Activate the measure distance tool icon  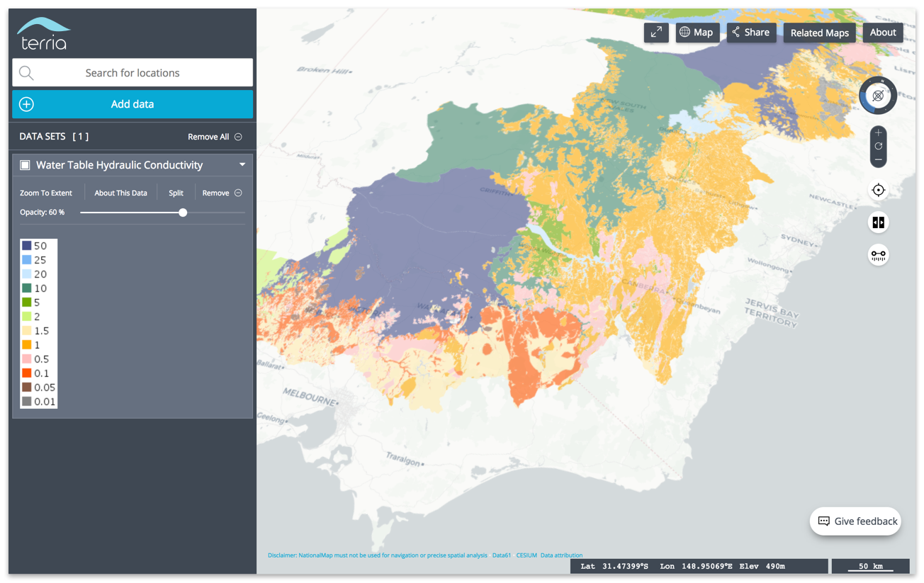878,255
